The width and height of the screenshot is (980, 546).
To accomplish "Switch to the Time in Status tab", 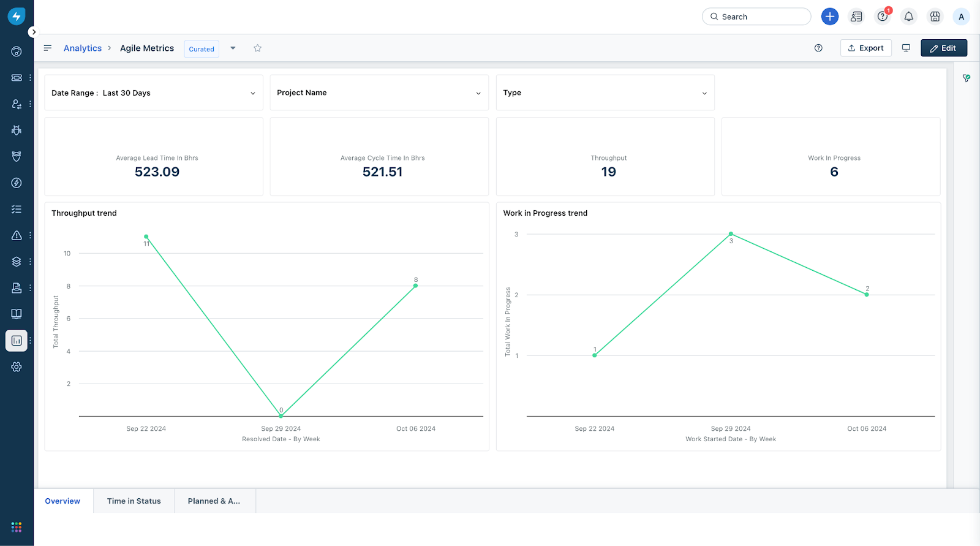I will [134, 501].
